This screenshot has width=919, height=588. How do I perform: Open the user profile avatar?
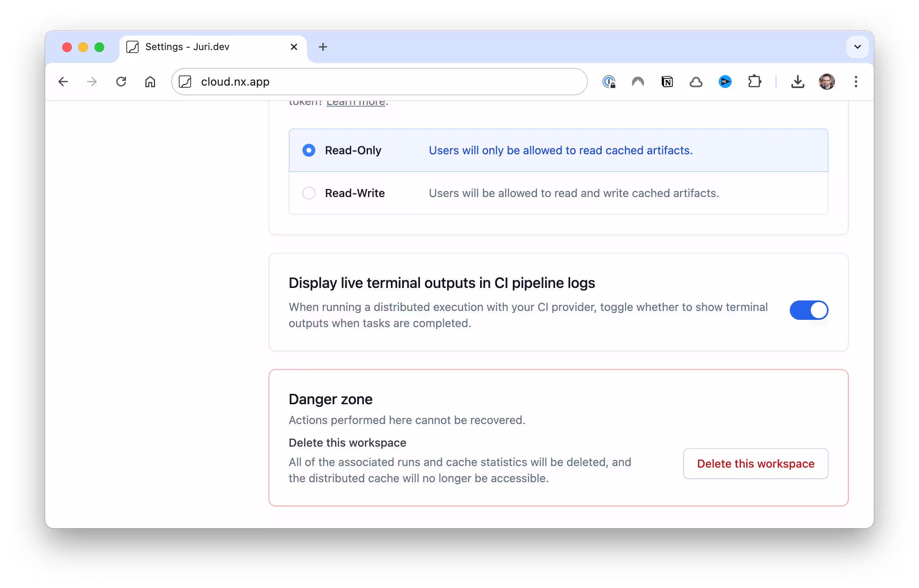click(x=827, y=82)
